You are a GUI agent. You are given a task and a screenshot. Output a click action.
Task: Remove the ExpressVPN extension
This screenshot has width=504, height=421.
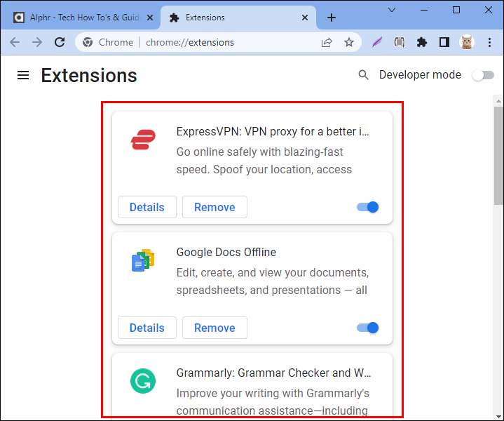(214, 207)
